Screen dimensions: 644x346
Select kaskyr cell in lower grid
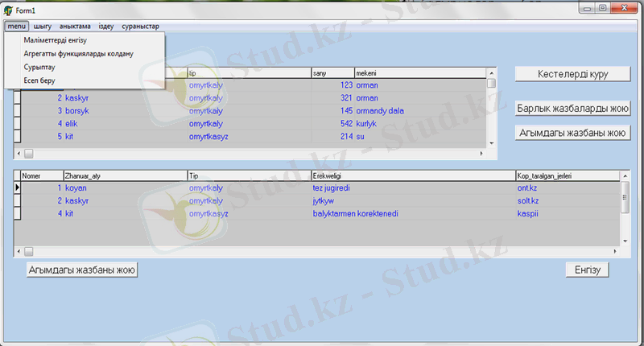tap(126, 200)
